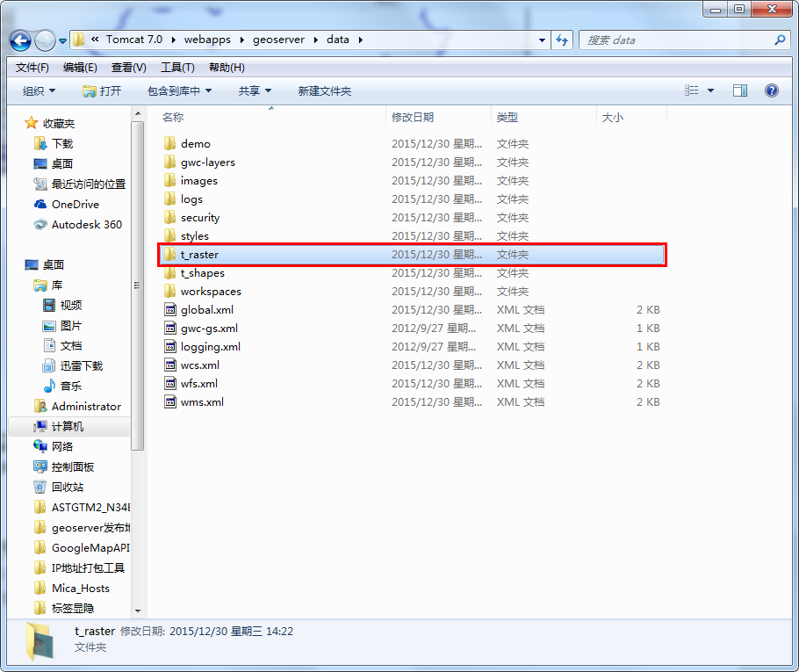
Task: Go back with the Back arrow button
Action: 21,40
